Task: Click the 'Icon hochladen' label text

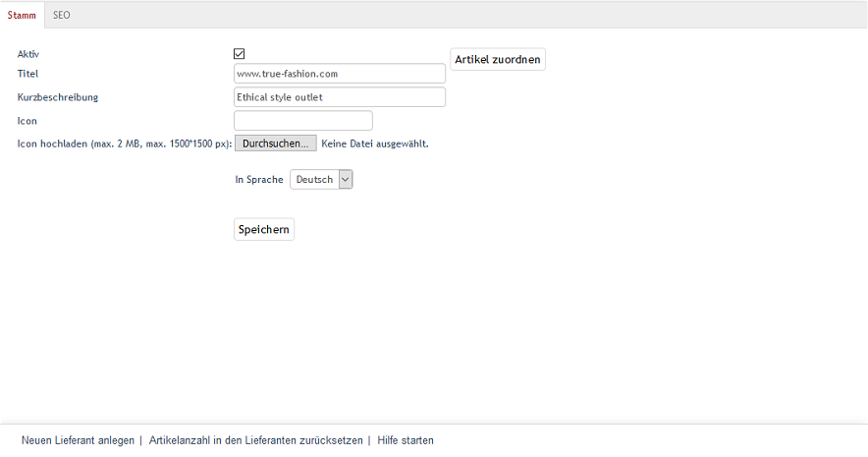Action: (124, 144)
